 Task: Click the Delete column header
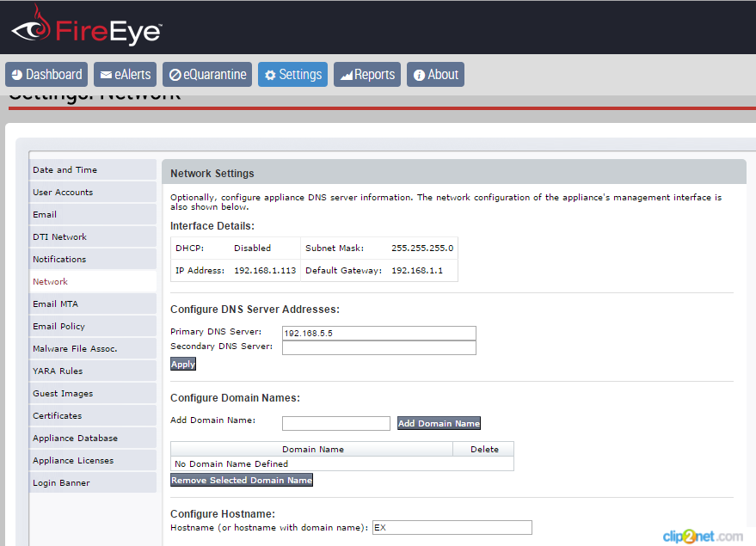click(484, 449)
